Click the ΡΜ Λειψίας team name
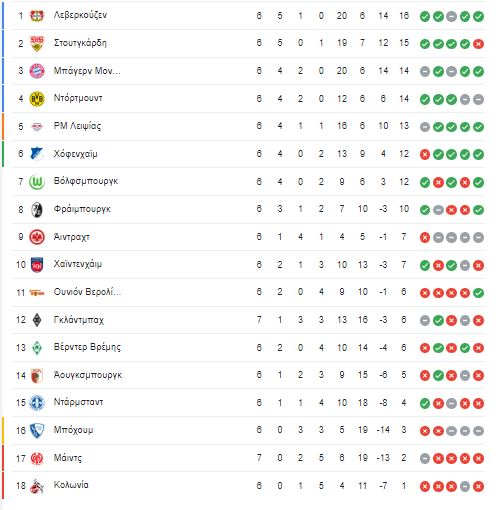 77,126
